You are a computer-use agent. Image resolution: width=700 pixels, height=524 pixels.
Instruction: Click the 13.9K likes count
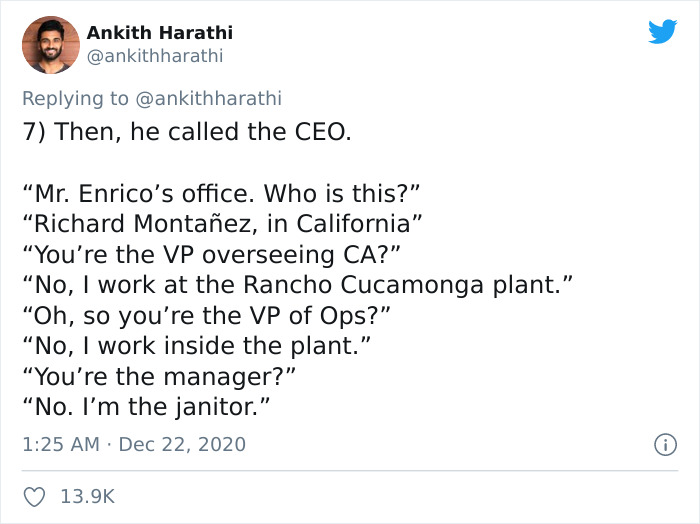point(88,496)
